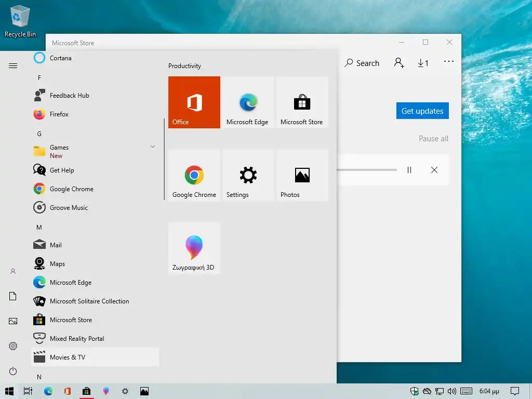Open Groove Music from the app list
Screen dimensions: 532x399
click(x=95, y=207)
